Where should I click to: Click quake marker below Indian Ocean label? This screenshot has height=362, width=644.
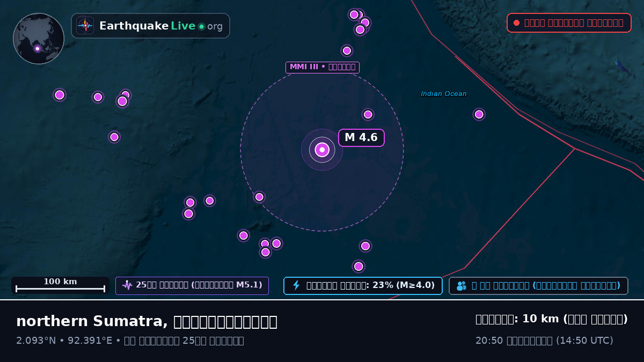[479, 114]
